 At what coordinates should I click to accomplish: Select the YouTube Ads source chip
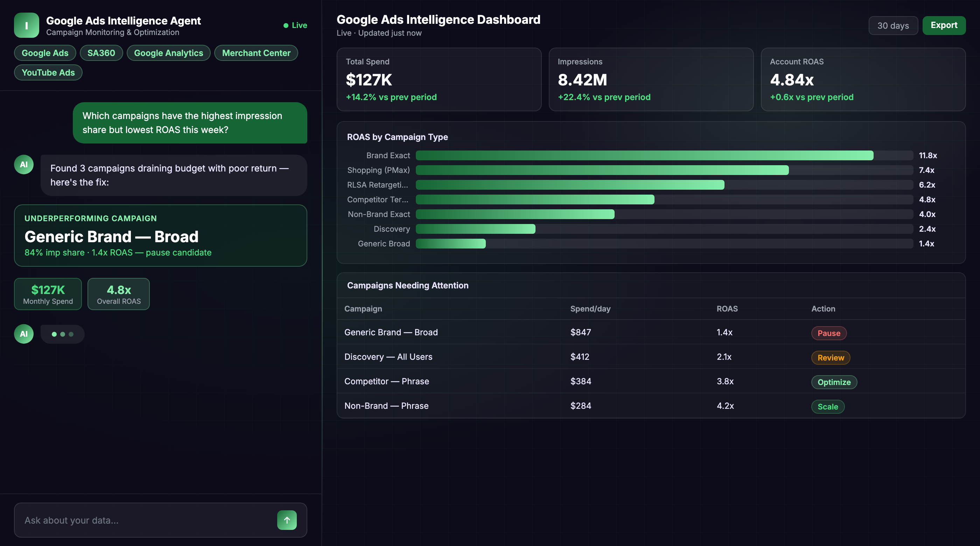(x=48, y=72)
